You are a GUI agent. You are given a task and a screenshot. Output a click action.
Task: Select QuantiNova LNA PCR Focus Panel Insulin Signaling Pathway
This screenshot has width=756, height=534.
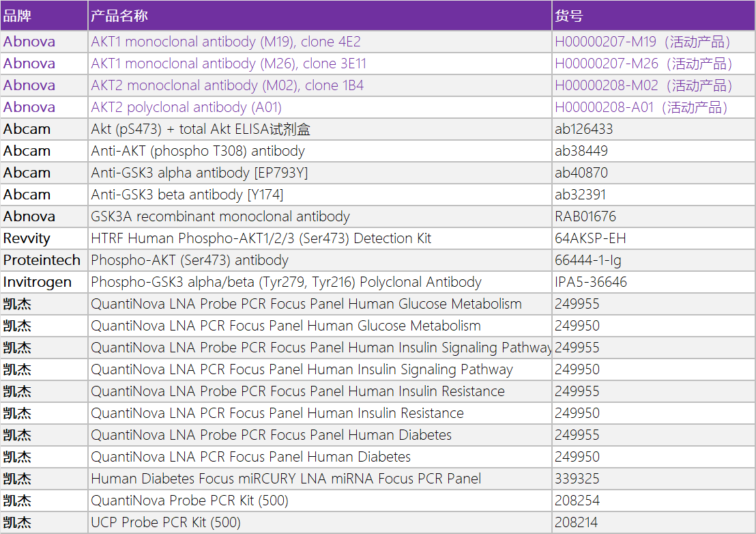(x=319, y=369)
